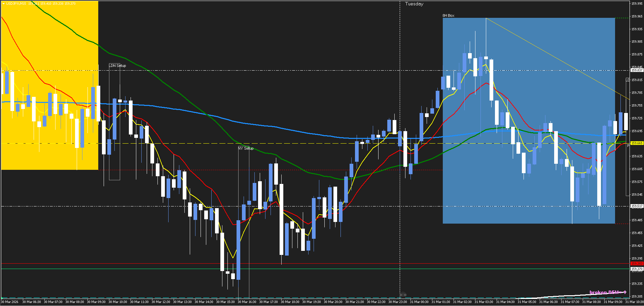This screenshot has width=644, height=306.
Task: Click the 30 Mar 2026 date label
Action: click(10, 302)
